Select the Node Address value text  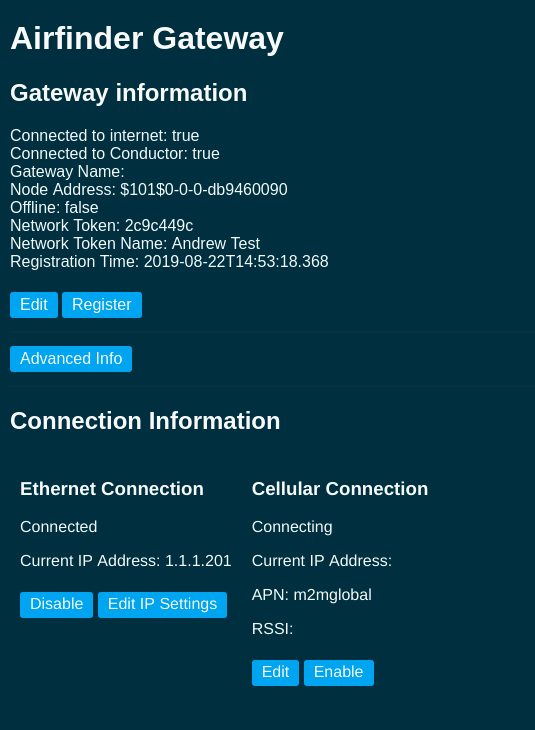point(204,189)
